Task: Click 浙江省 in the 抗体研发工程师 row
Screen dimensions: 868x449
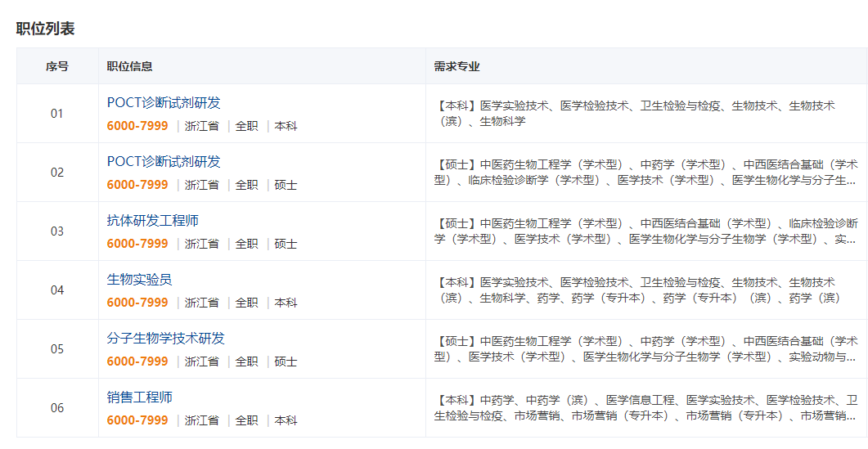Action: 201,244
